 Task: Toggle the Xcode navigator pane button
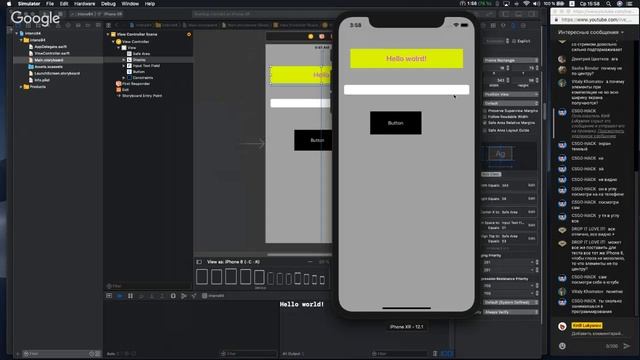point(506,14)
